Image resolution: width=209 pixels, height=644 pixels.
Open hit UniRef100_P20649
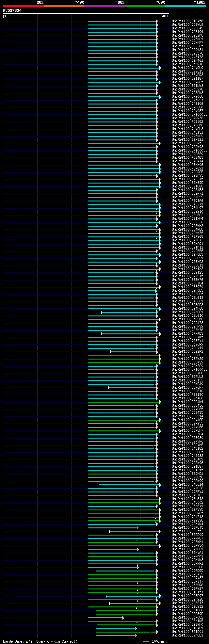(x=187, y=28)
